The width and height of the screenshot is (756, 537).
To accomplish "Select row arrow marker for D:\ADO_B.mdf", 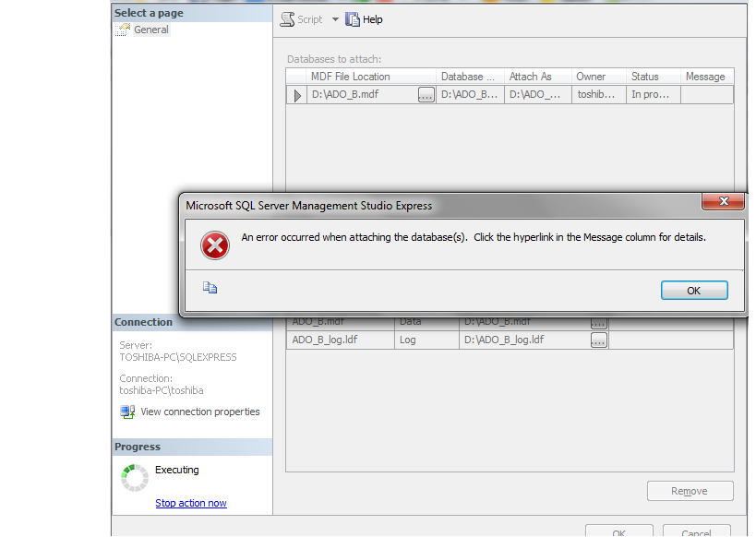I will coord(296,95).
